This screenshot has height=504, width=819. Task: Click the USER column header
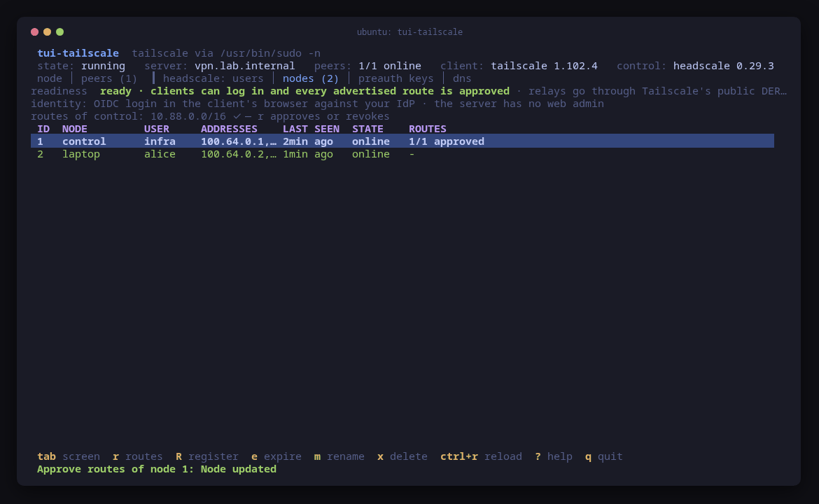[x=157, y=129]
